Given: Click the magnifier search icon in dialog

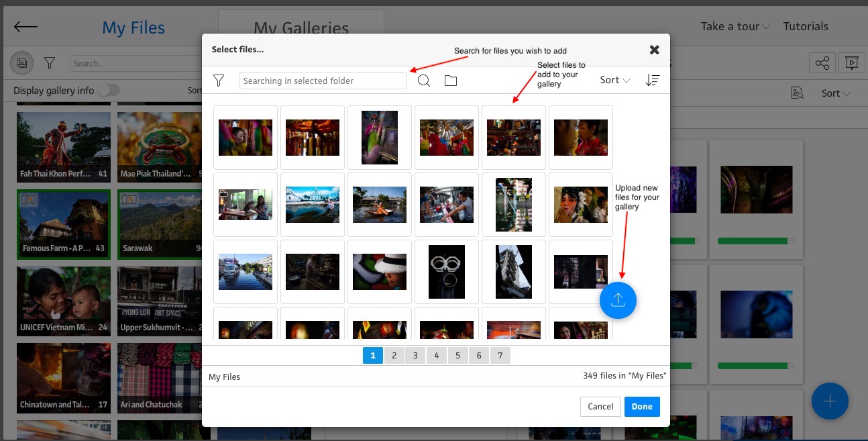Looking at the screenshot, I should 424,81.
